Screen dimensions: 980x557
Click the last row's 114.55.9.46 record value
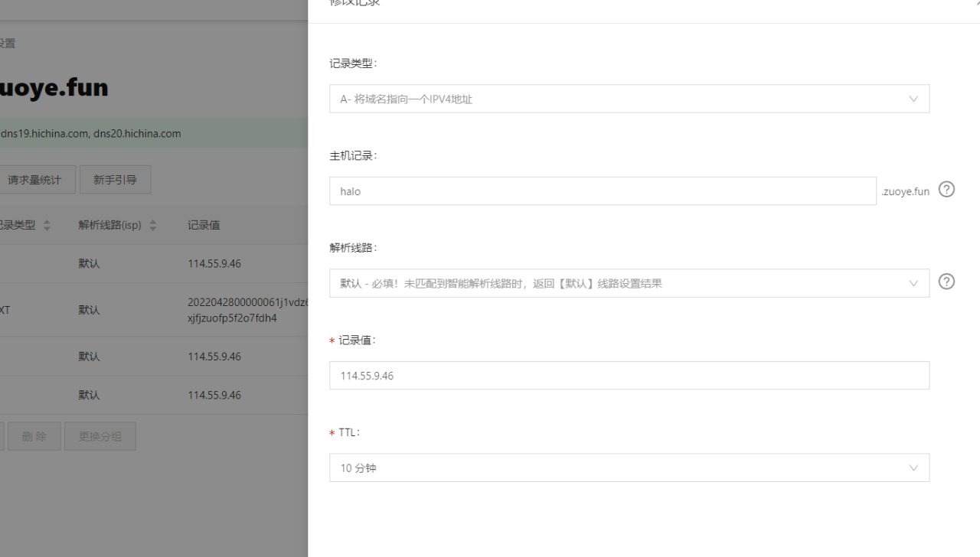coord(214,395)
